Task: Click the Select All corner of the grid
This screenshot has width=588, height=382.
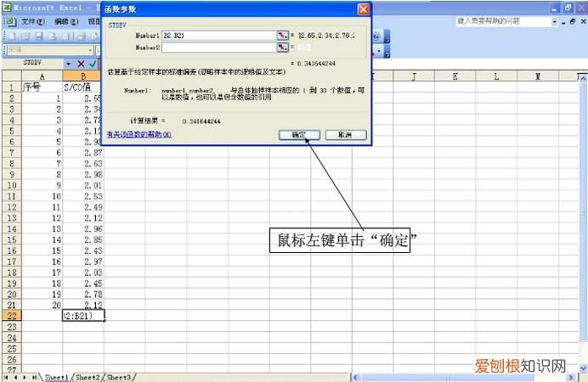Action: point(12,76)
